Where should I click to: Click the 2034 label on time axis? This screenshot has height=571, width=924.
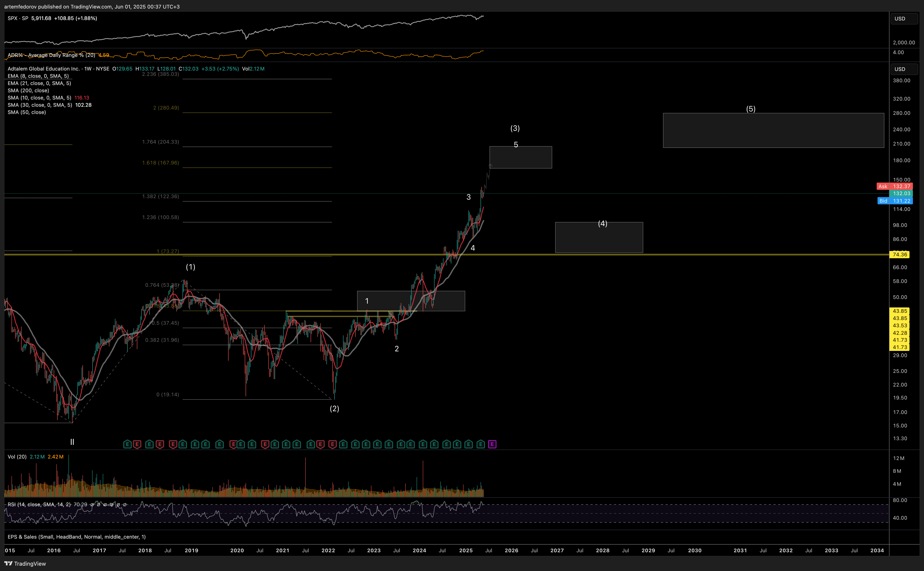coord(877,550)
